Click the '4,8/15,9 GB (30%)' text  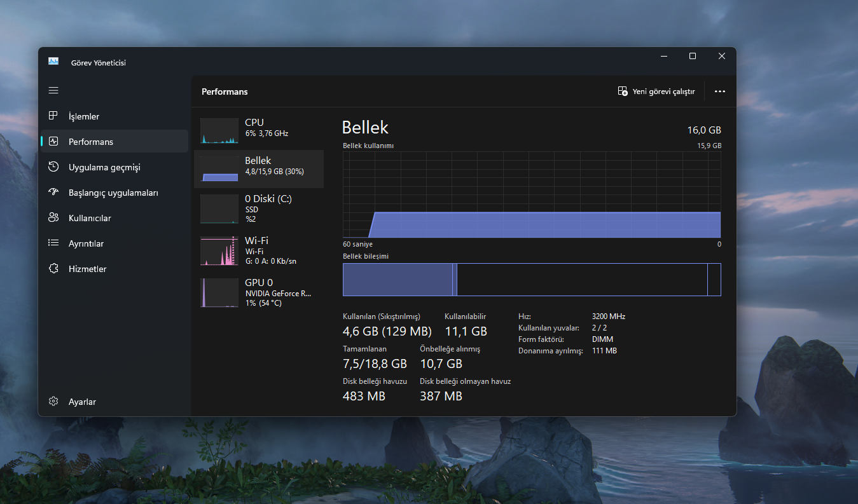pyautogui.click(x=275, y=172)
